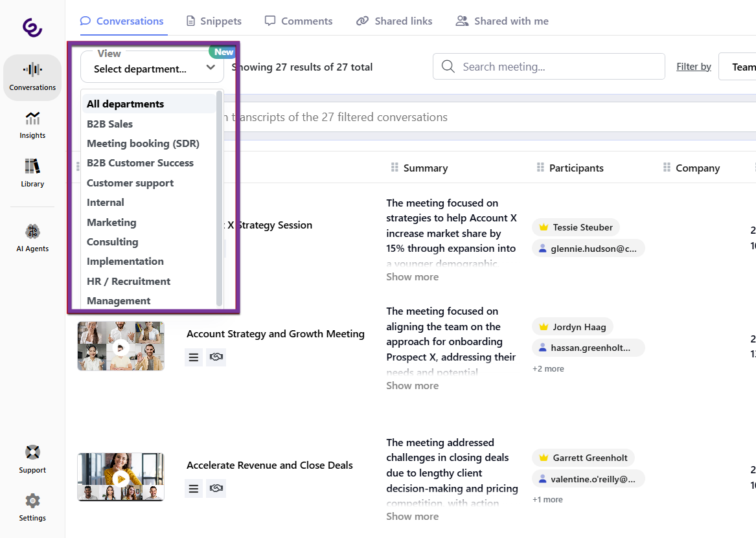Show more of Account Strategy meeting summary
Screen dimensions: 756x538
pyautogui.click(x=412, y=385)
